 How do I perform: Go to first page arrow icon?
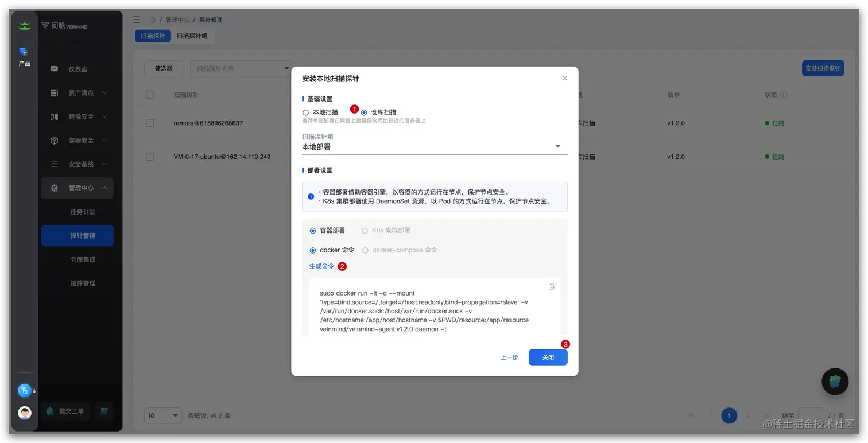tap(691, 415)
